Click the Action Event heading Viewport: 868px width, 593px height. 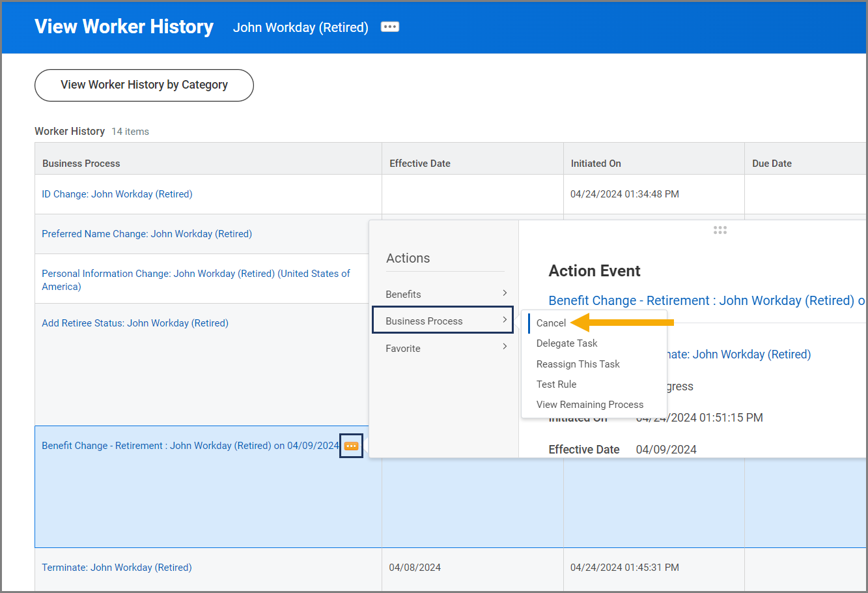pyautogui.click(x=595, y=271)
